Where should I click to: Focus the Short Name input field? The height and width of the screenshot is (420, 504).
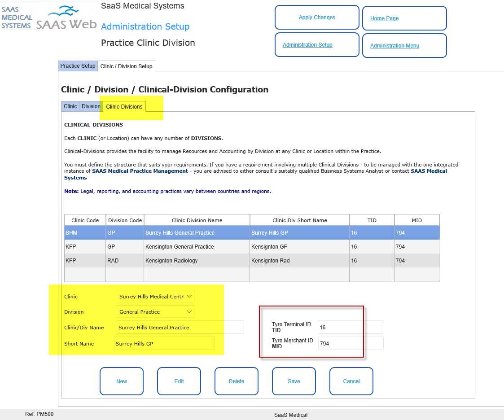(x=164, y=344)
